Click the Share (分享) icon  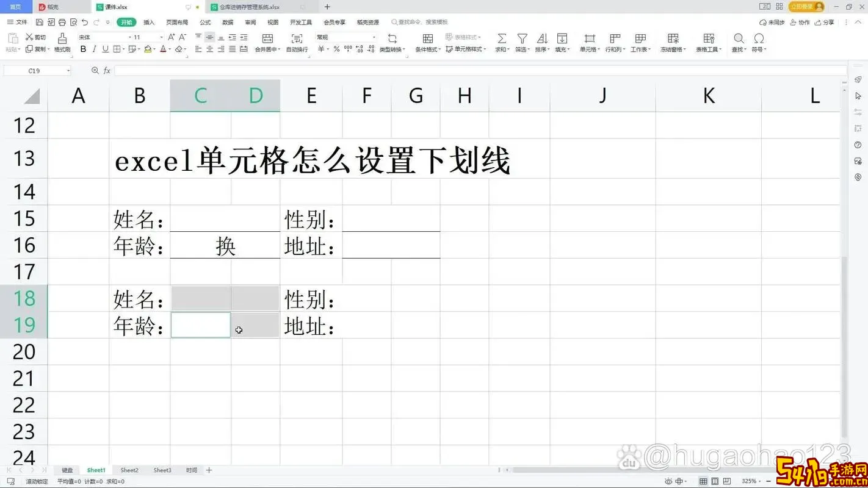point(823,22)
